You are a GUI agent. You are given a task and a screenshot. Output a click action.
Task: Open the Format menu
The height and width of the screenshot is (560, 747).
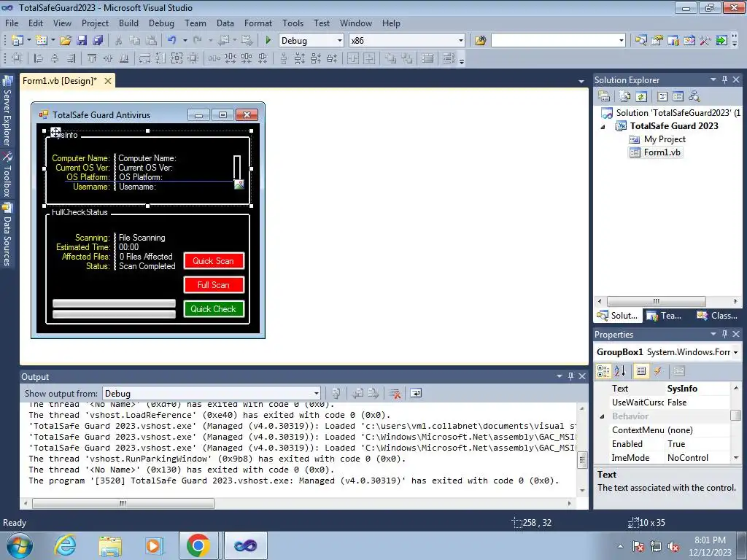(x=258, y=23)
